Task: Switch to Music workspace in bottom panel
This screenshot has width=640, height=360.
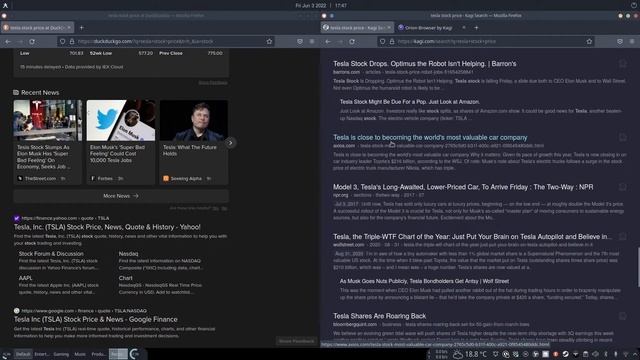Action: (x=80, y=354)
